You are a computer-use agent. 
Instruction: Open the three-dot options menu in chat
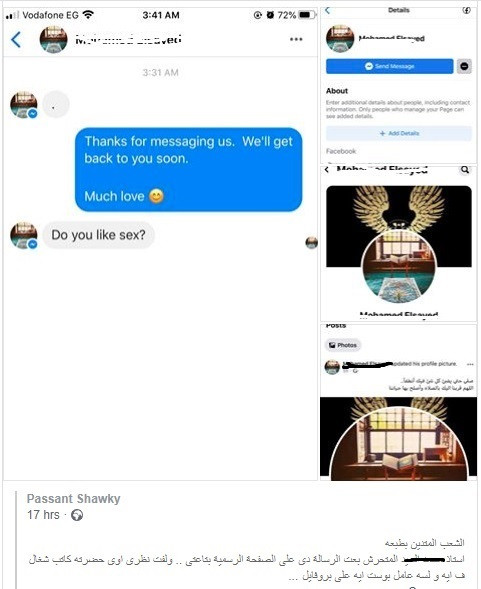tap(296, 39)
